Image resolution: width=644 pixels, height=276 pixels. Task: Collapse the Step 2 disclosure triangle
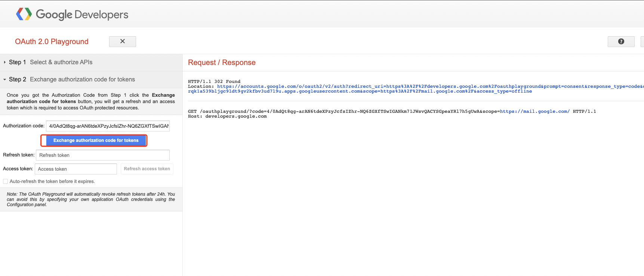5,80
